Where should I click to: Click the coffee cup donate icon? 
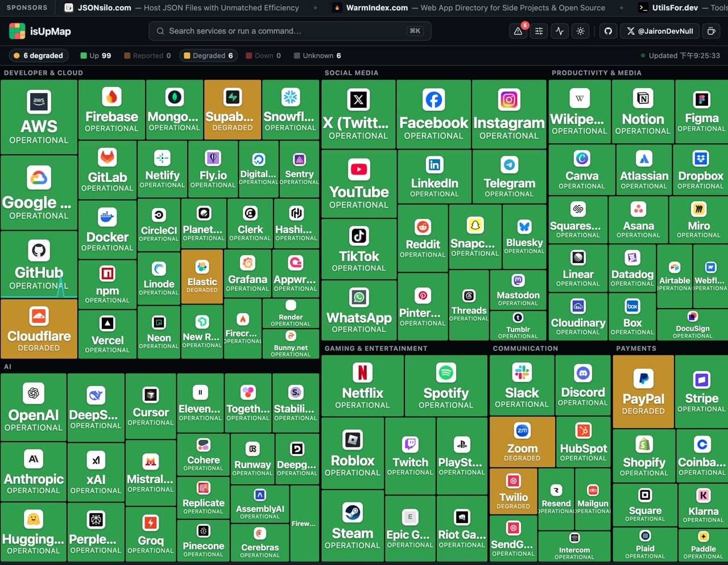(711, 31)
